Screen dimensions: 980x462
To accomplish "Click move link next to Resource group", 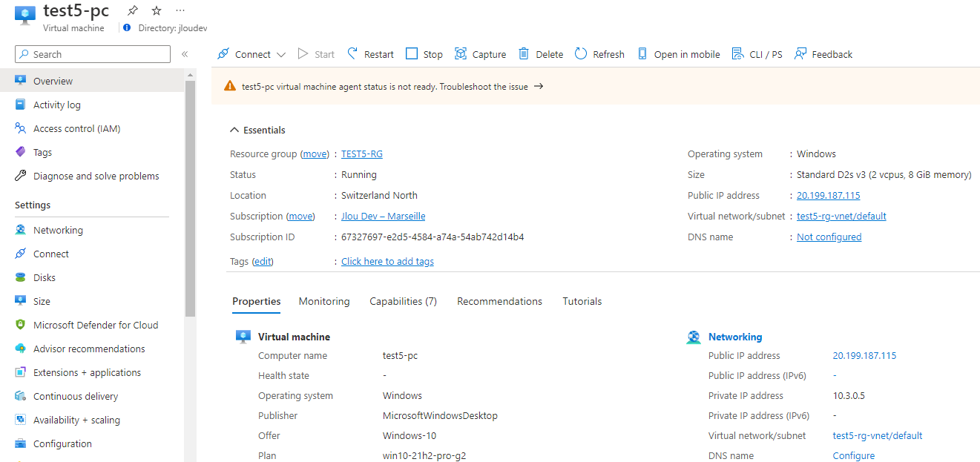I will (315, 154).
